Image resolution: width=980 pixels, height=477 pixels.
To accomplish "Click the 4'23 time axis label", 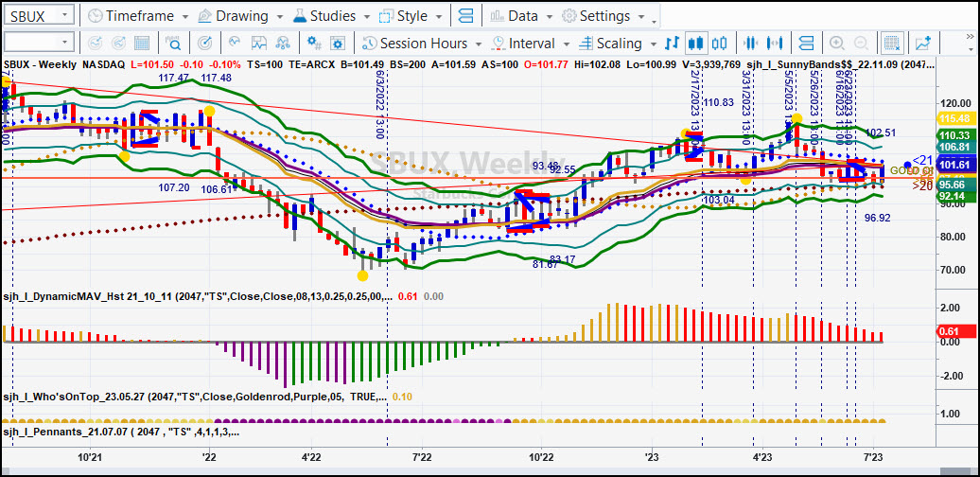I will [x=761, y=458].
